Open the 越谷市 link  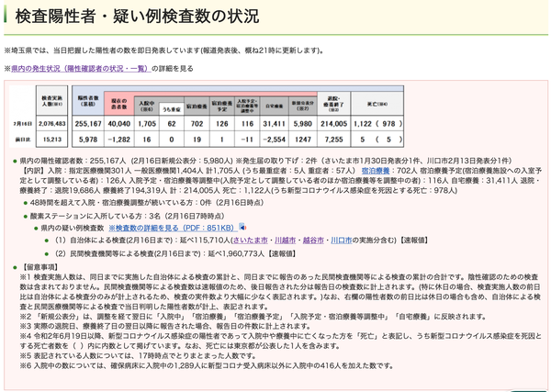tap(313, 241)
